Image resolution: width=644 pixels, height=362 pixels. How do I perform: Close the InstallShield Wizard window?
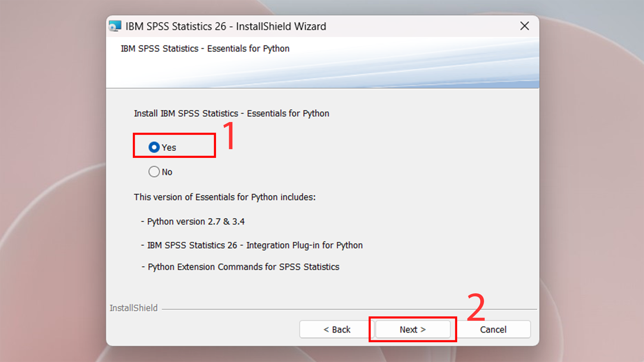[525, 26]
